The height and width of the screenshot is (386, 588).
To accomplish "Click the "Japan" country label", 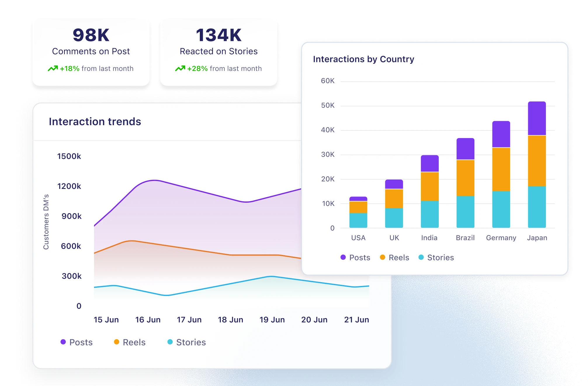I will pyautogui.click(x=537, y=238).
